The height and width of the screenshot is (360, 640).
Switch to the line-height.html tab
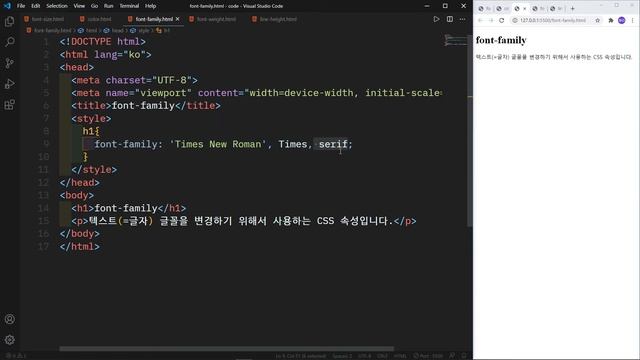(x=275, y=19)
